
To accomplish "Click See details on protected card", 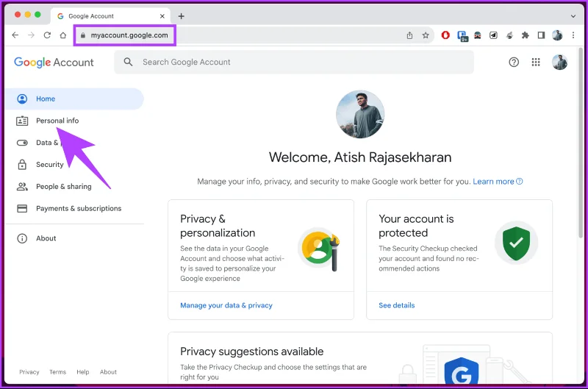I will point(397,305).
